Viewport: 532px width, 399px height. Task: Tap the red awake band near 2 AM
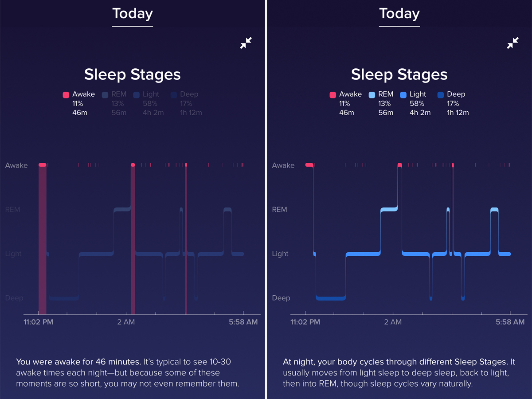point(133,239)
